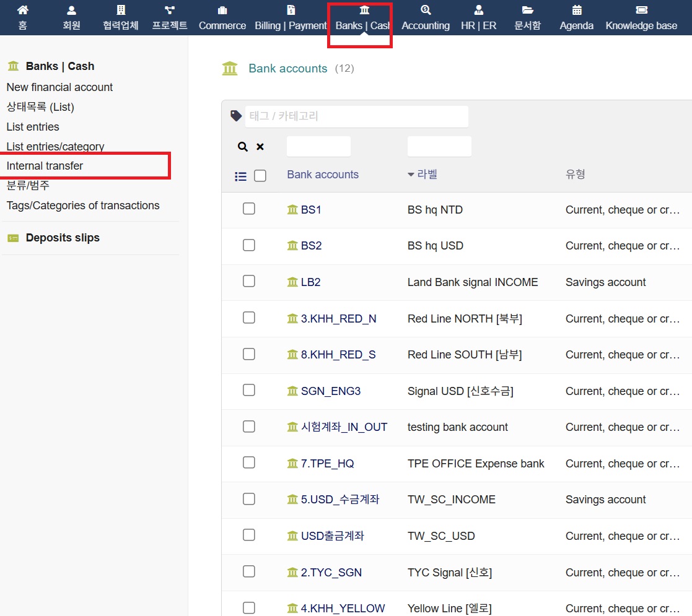
Task: Select Internal transfer in sidebar
Action: pyautogui.click(x=45, y=166)
